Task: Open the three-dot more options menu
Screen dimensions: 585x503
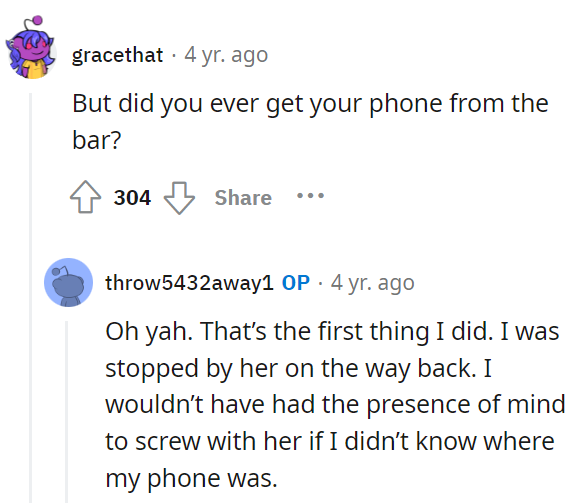Action: point(310,195)
